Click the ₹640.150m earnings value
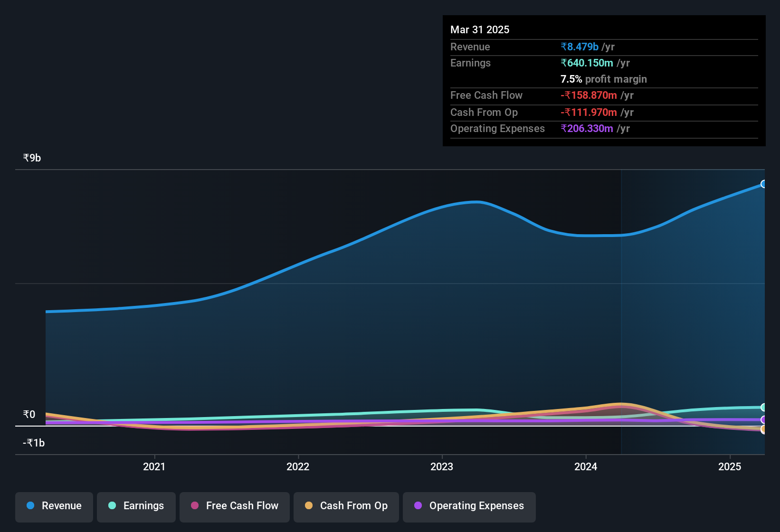 point(587,63)
